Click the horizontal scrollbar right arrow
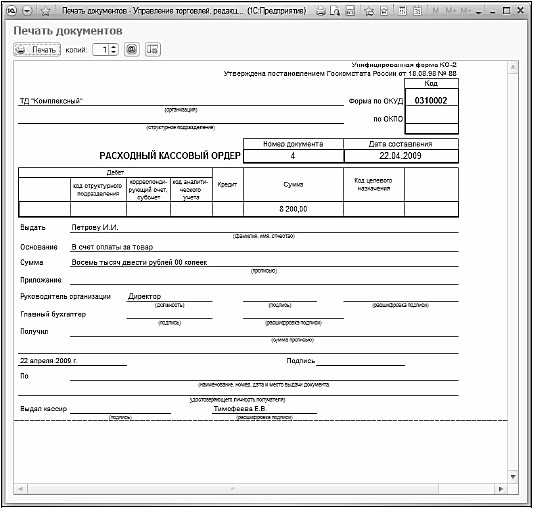533x508 pixels. tap(501, 489)
